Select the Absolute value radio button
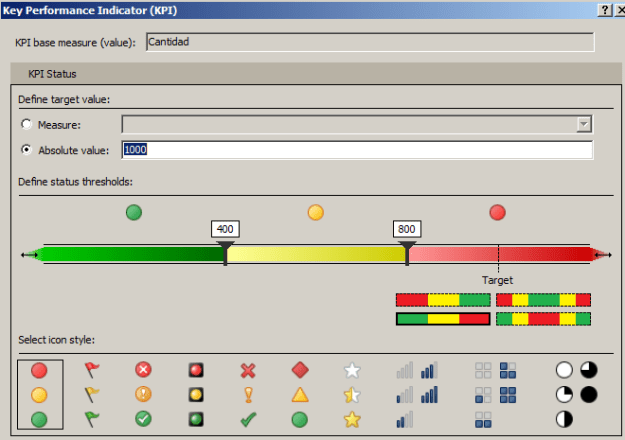 pos(28,150)
